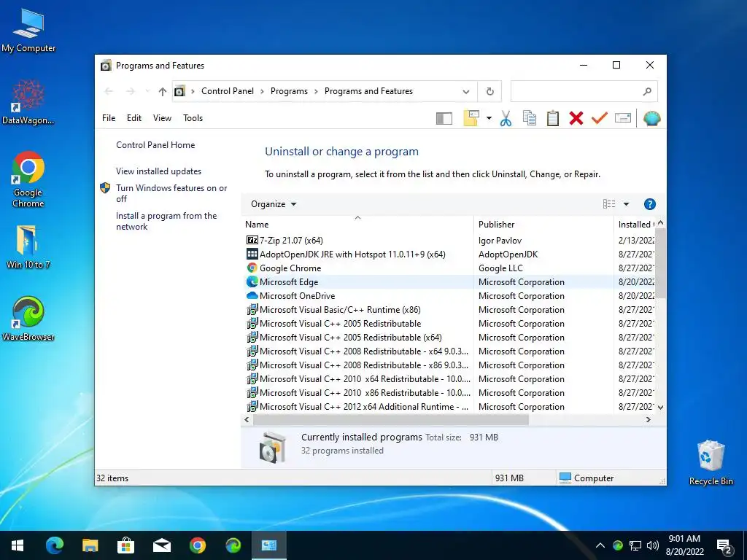
Task: Click the Paste clipboard toolbar icon
Action: (x=553, y=118)
